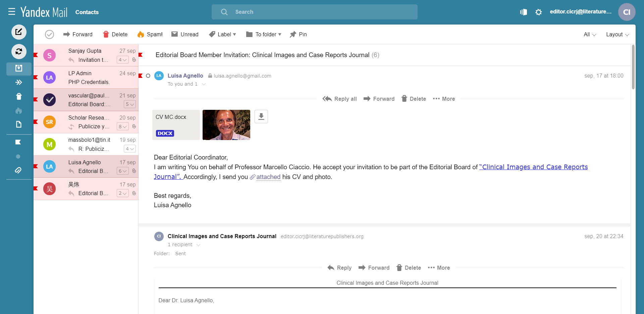Screen dimensions: 644x314
Task: Deselect the checked vascular@paul message
Action: (x=49, y=100)
